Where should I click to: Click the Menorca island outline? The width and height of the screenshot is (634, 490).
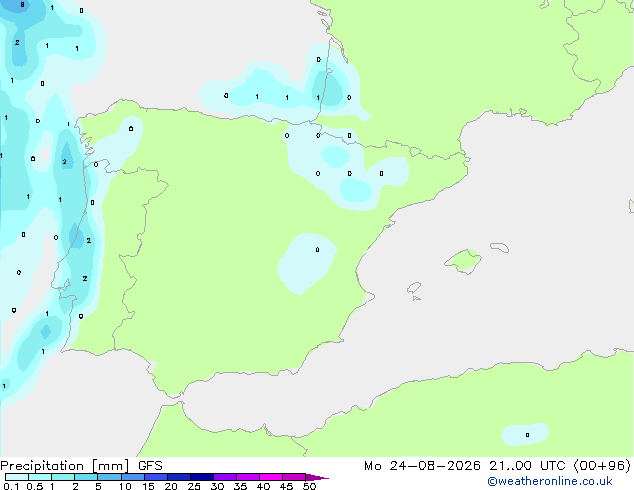(x=500, y=247)
